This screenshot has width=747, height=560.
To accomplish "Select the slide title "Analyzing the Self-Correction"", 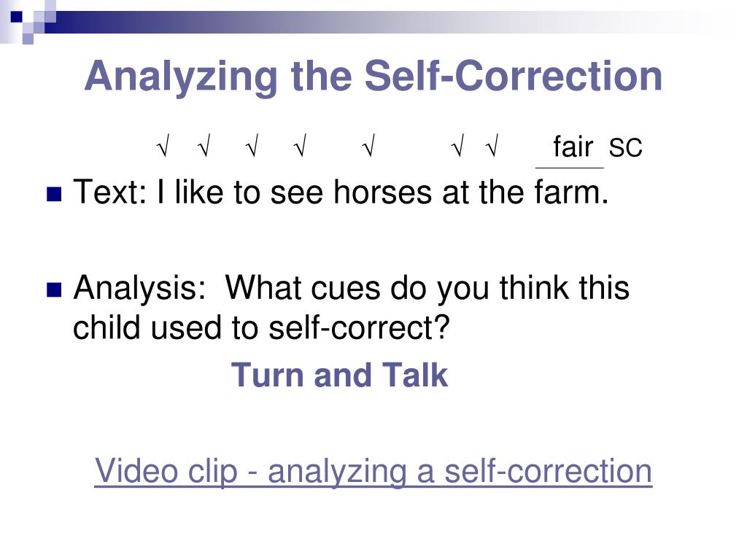I will pyautogui.click(x=373, y=76).
